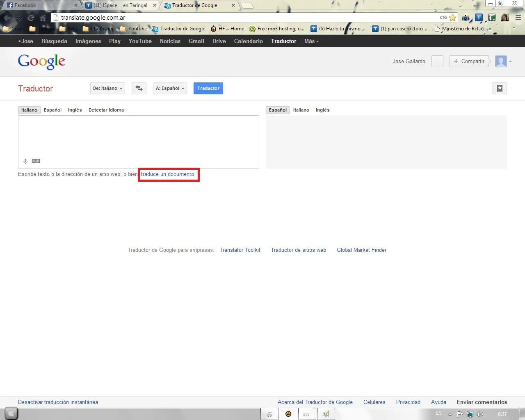Click the css extension icon in address bar
Viewport: 525px width, 420px height.
[x=443, y=18]
